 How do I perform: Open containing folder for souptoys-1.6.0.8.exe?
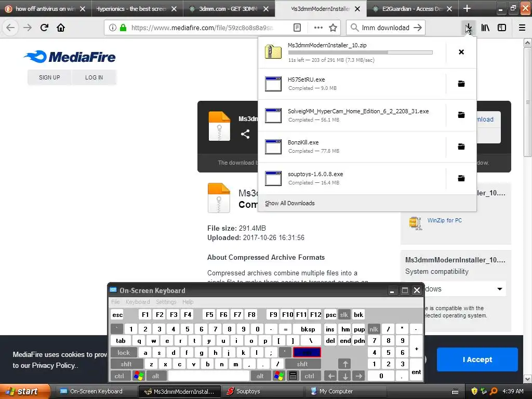[461, 178]
